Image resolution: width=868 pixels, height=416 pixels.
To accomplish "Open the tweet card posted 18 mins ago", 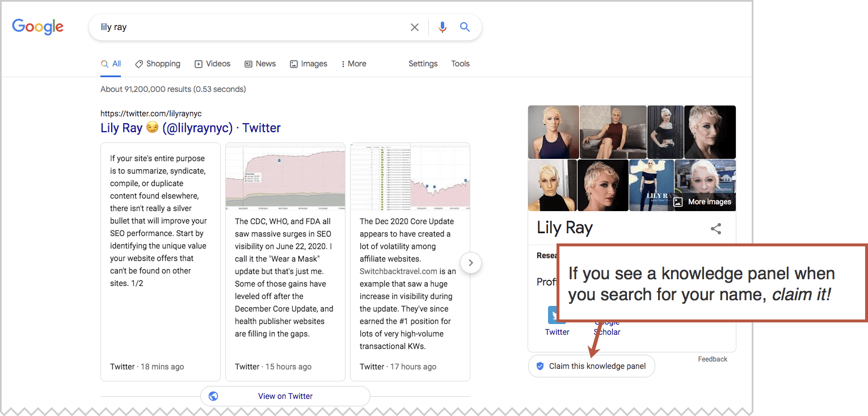I will [x=161, y=262].
